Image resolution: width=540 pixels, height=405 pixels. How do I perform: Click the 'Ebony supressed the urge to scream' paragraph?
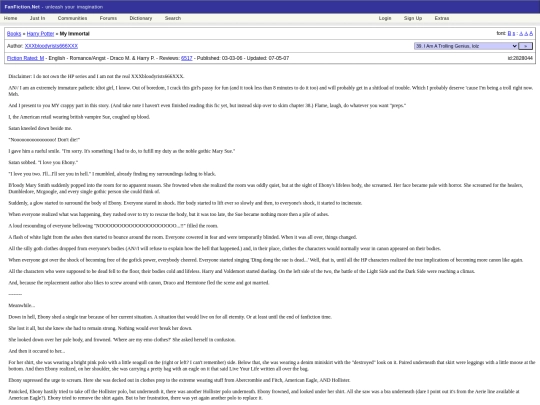pyautogui.click(x=179, y=380)
